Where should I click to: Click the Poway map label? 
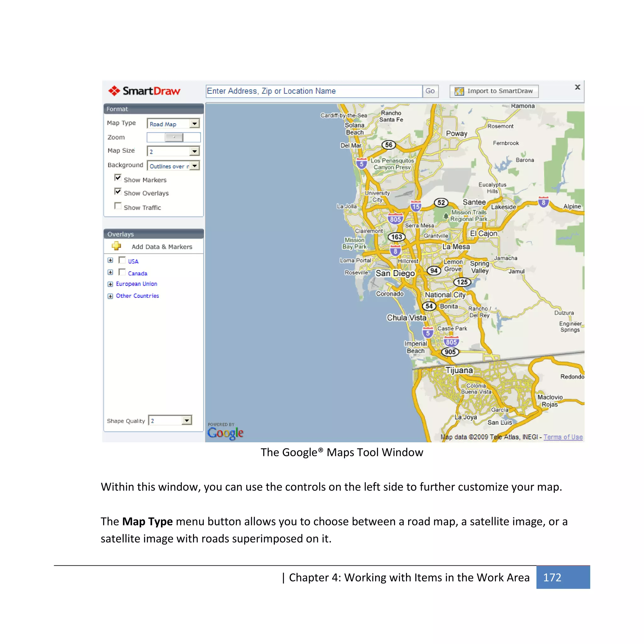click(x=456, y=133)
